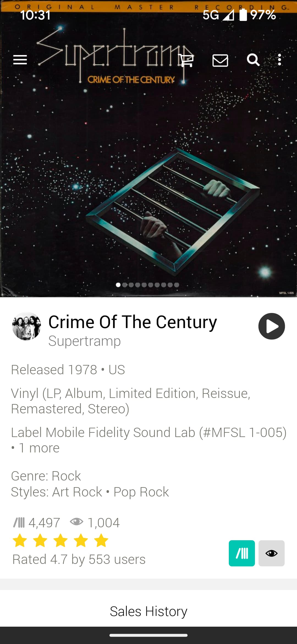Screen dimensions: 297x644
Task: Toggle the wantlist eye button
Action: (x=271, y=553)
